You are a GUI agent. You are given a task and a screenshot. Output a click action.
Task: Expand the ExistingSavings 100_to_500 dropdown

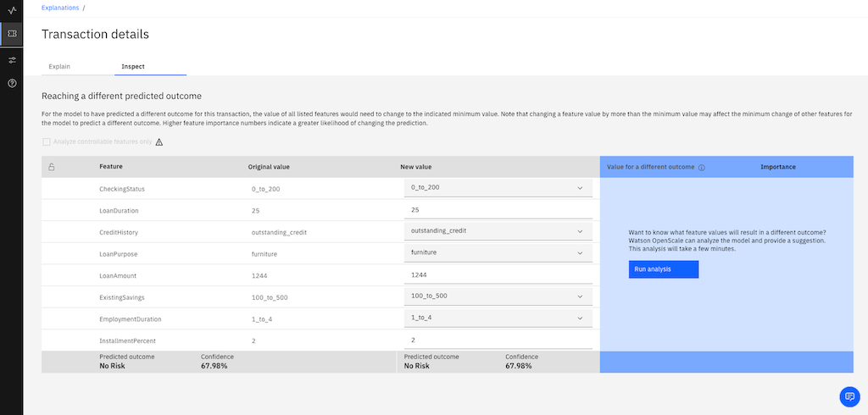[x=498, y=296]
